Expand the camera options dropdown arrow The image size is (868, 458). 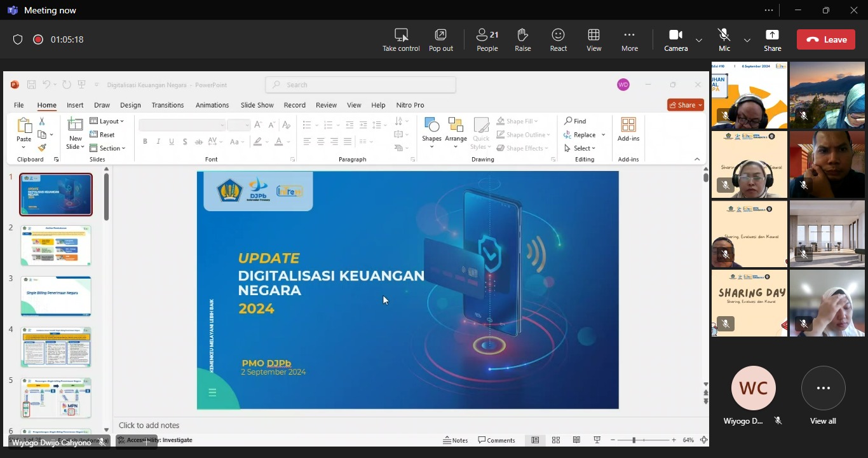pyautogui.click(x=699, y=40)
